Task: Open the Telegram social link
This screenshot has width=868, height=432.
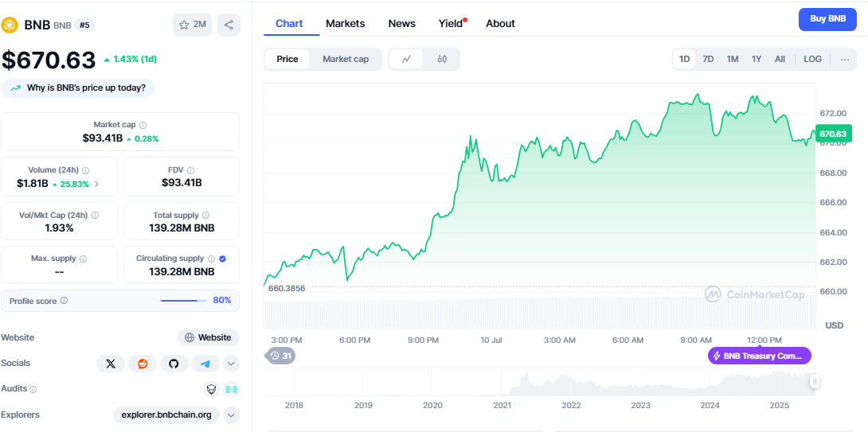Action: (206, 364)
